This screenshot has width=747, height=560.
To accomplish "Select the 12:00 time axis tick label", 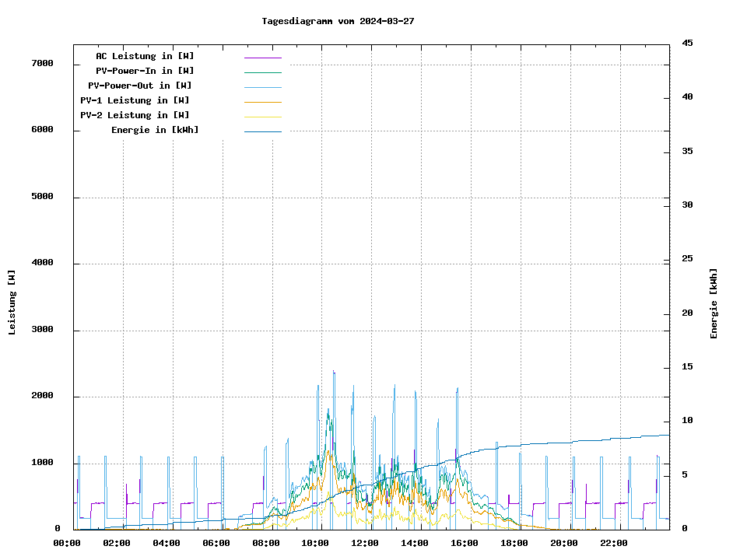I will click(365, 543).
